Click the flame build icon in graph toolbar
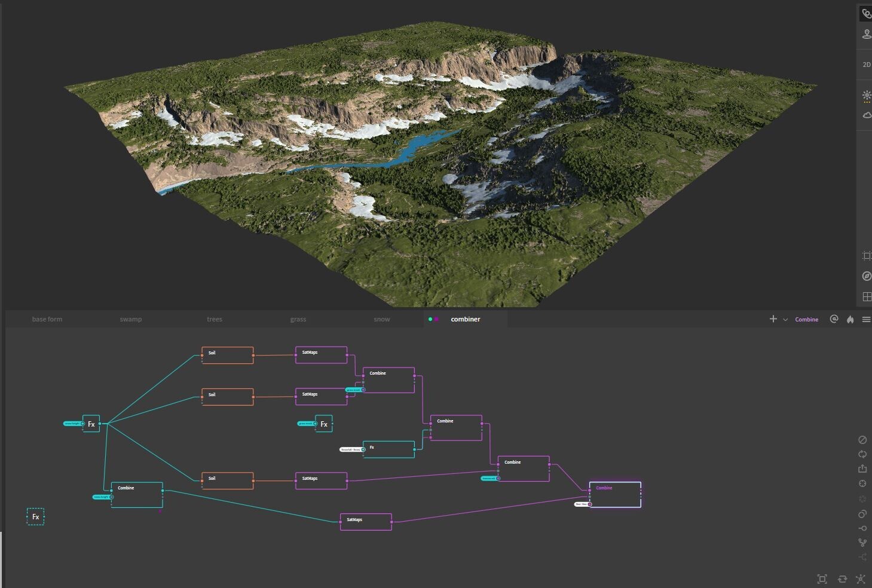Image resolution: width=872 pixels, height=588 pixels. (x=850, y=319)
